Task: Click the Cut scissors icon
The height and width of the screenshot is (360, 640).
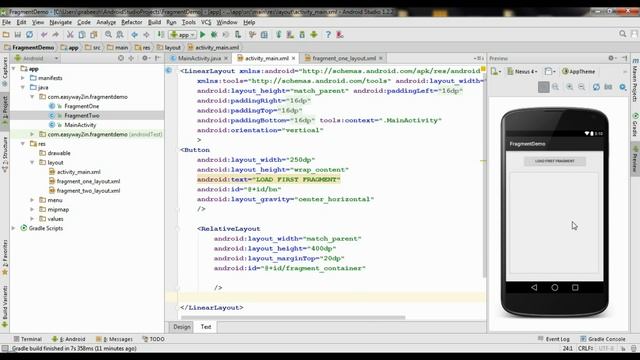Action: point(70,35)
